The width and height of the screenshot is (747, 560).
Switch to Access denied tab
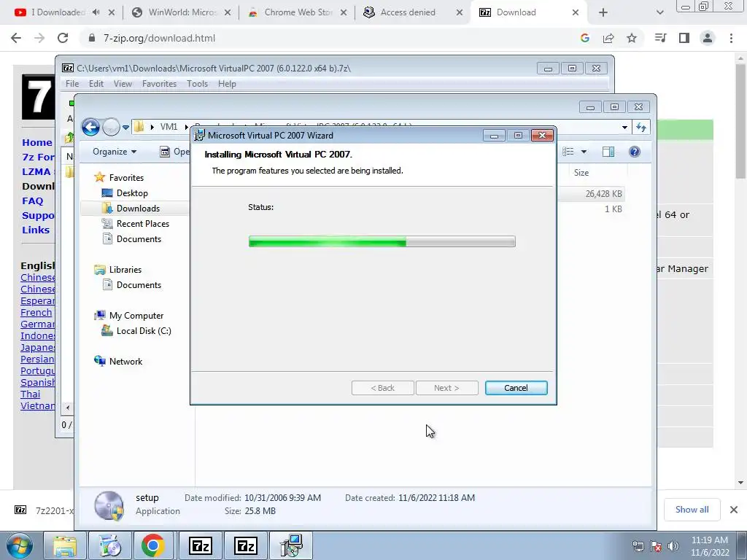(407, 12)
